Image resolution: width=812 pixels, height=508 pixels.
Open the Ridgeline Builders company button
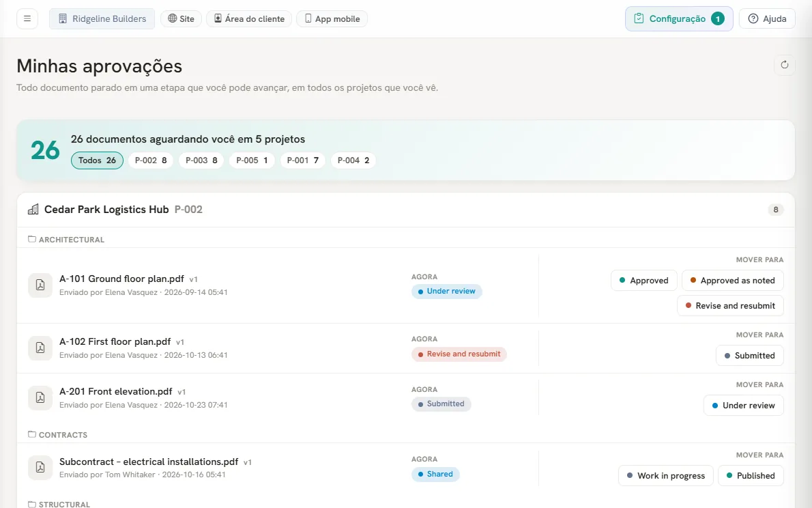[x=102, y=18]
